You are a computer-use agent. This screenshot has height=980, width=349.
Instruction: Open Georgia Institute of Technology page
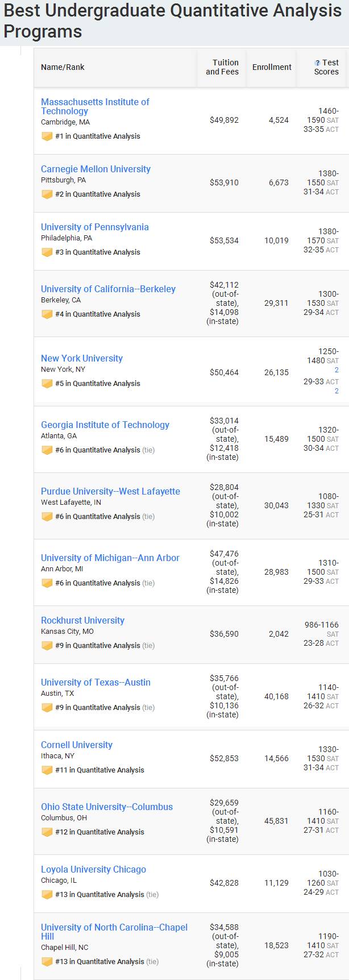pyautogui.click(x=105, y=425)
